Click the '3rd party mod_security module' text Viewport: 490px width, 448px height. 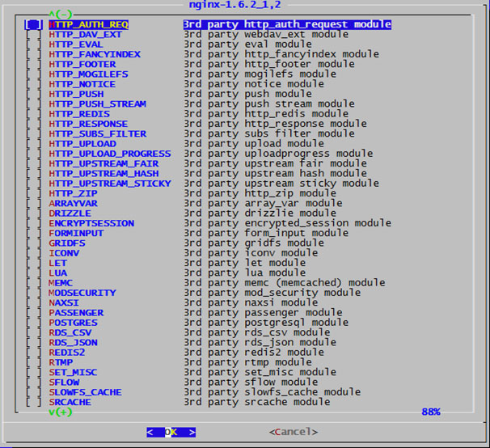tap(272, 293)
